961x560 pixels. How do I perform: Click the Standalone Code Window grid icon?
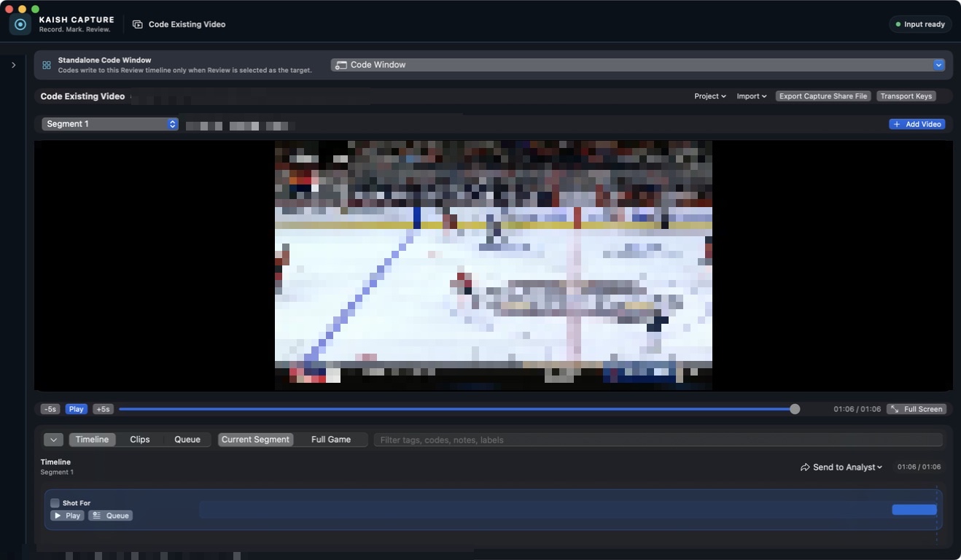click(x=47, y=65)
